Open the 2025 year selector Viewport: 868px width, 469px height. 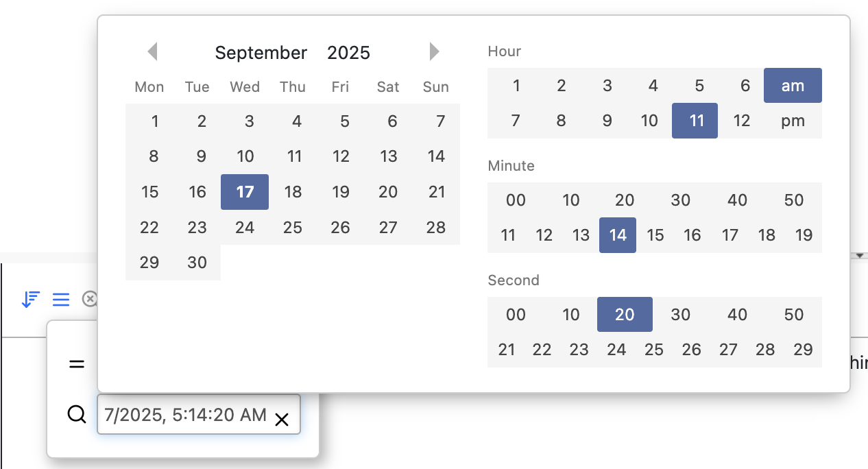(348, 53)
